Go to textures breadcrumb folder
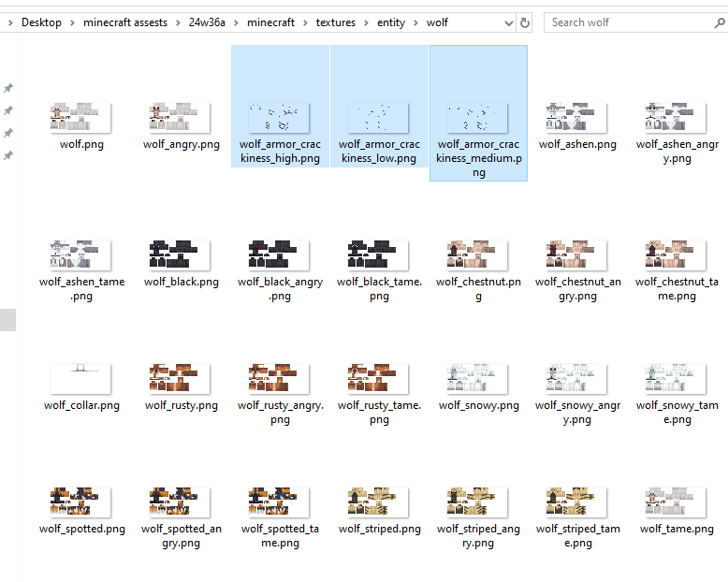Viewport: 728px width, 582px height. coord(336,22)
